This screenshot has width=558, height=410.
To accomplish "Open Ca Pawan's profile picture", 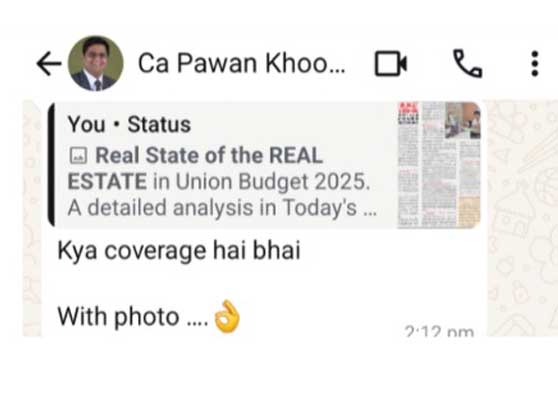I will (96, 63).
